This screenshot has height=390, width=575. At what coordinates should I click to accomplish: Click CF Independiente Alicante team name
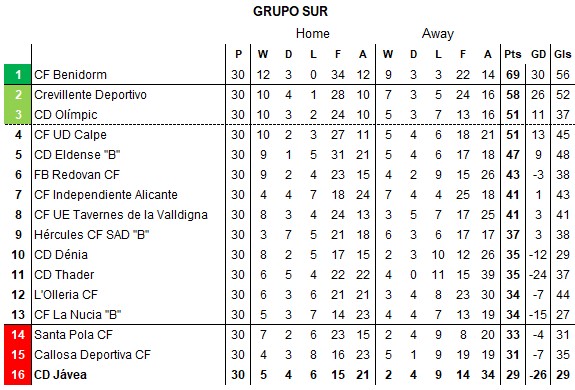tap(106, 195)
